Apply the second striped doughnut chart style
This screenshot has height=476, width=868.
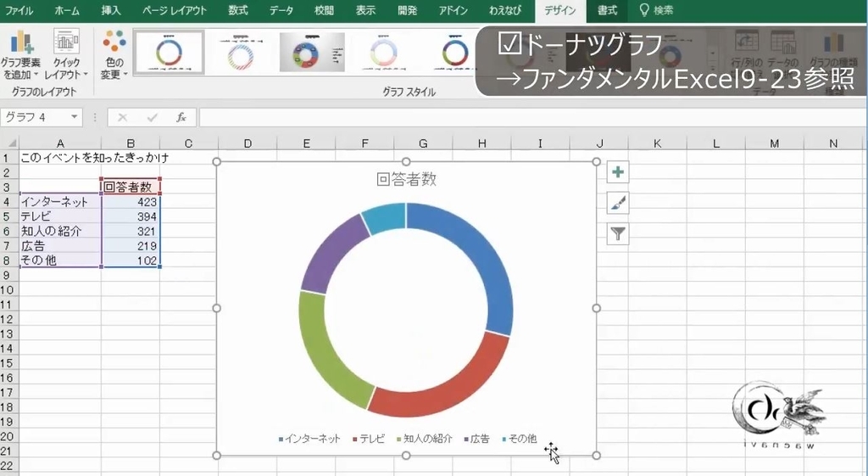click(241, 52)
